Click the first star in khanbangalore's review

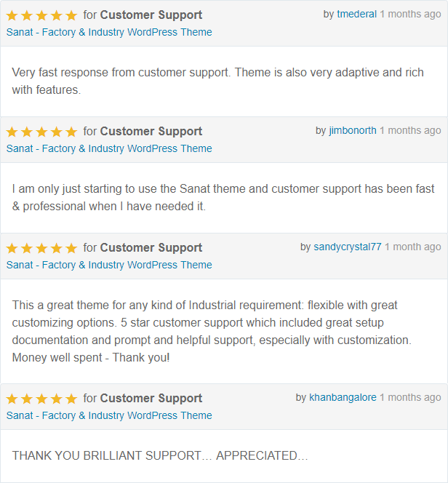point(12,399)
